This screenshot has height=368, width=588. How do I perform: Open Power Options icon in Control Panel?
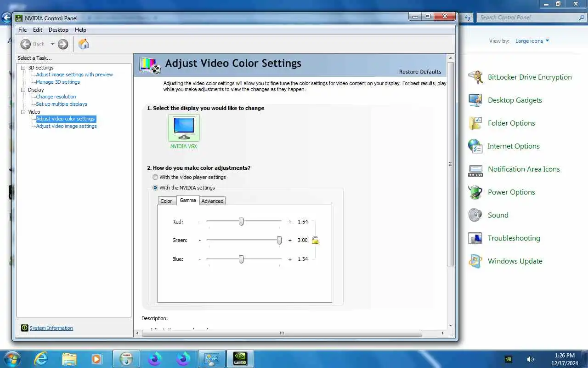pyautogui.click(x=475, y=192)
